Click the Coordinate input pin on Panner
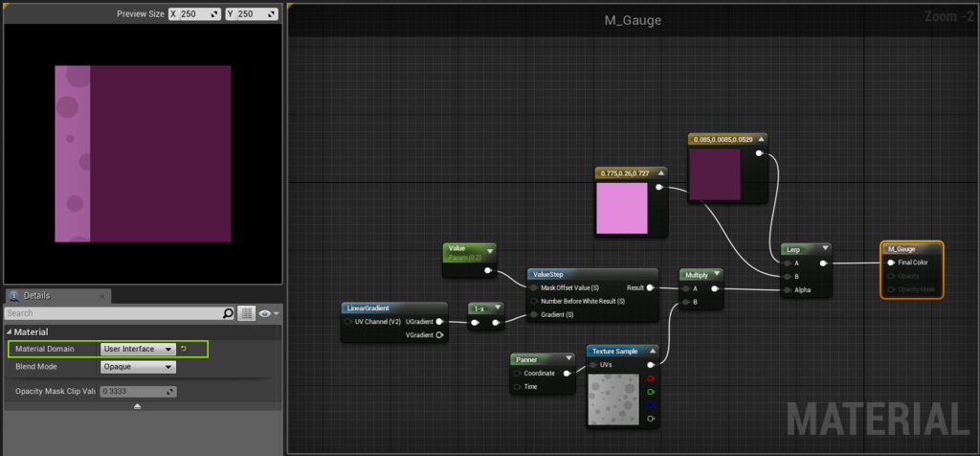Screen dimensions: 980x456 (517, 374)
